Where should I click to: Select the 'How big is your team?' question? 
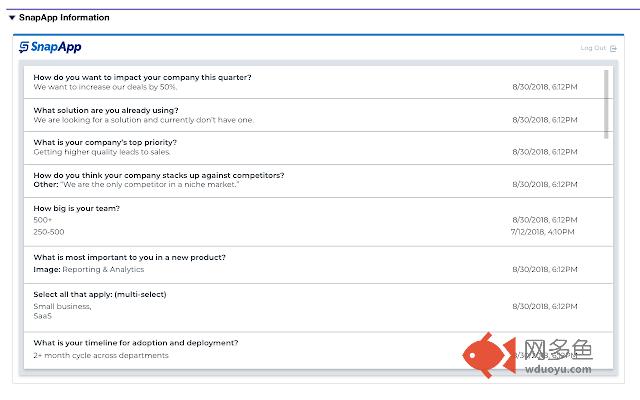pyautogui.click(x=76, y=208)
